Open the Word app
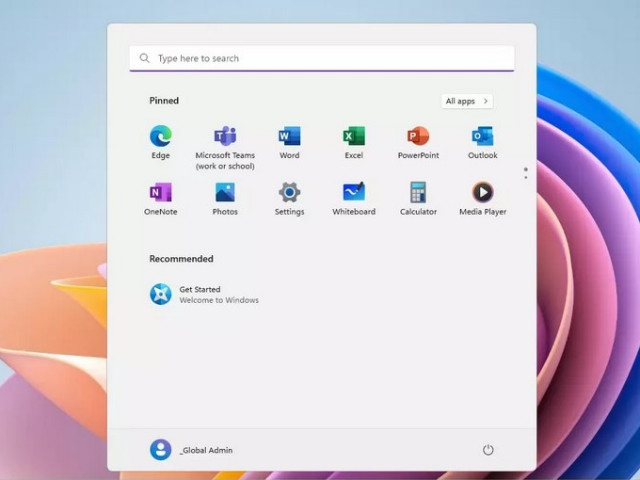Image resolution: width=640 pixels, height=480 pixels. [289, 137]
